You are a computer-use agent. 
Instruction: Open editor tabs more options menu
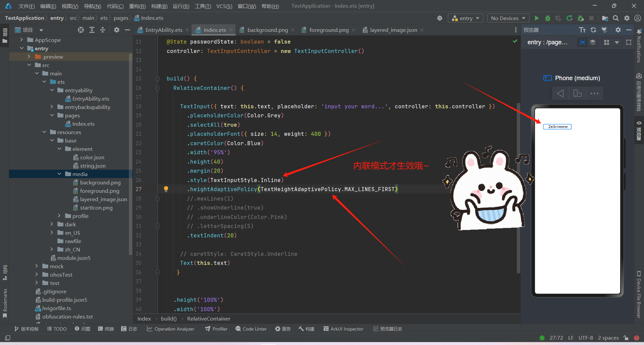pos(516,30)
